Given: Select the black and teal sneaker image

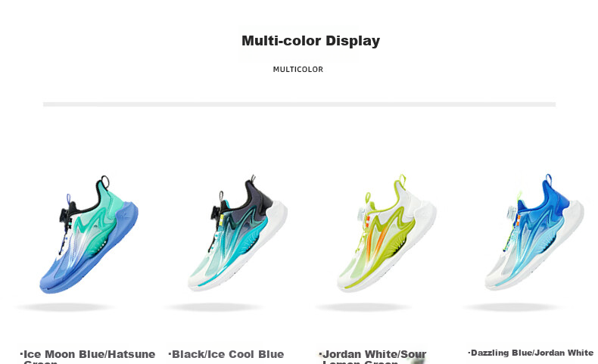Looking at the screenshot, I should click(238, 233).
